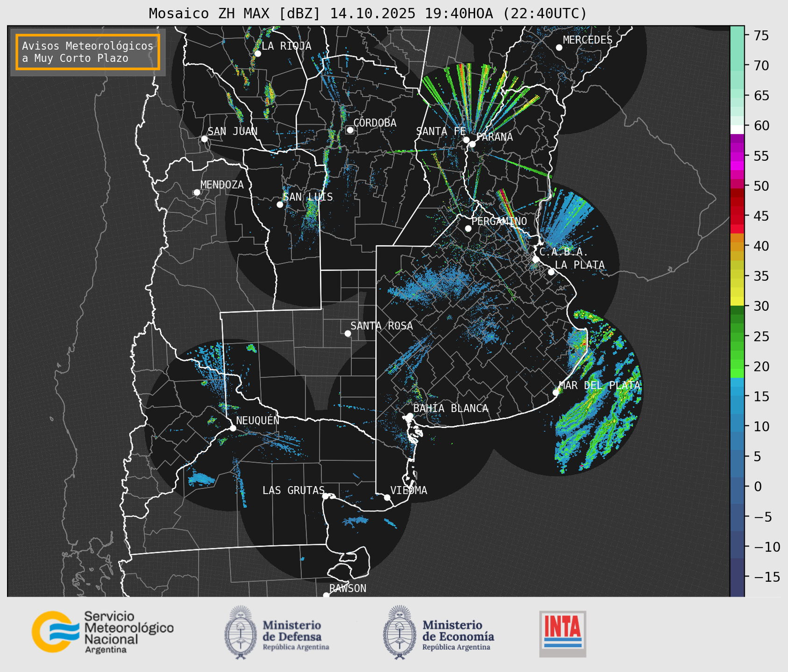Click the Las Grutas city label
The height and width of the screenshot is (672, 788).
pyautogui.click(x=293, y=490)
